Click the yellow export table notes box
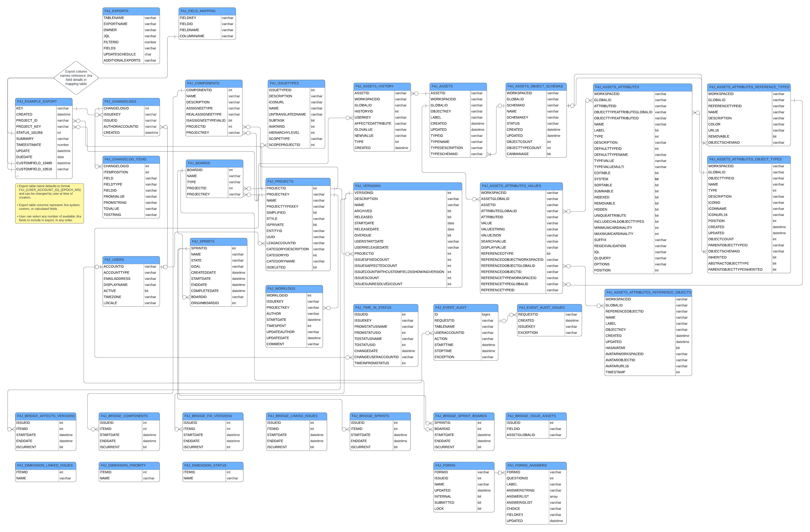 coord(50,204)
